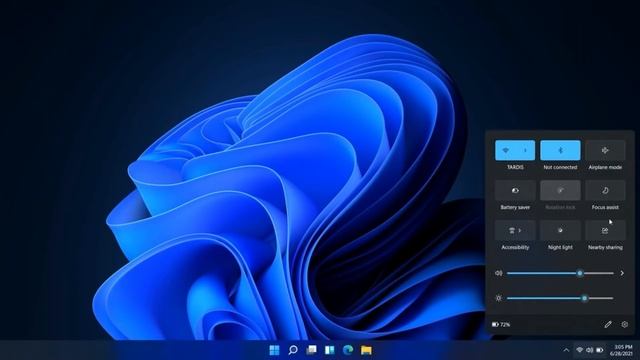Open the Accessibility quick settings tile
Screen dimensions: 640x360
[x=515, y=230]
